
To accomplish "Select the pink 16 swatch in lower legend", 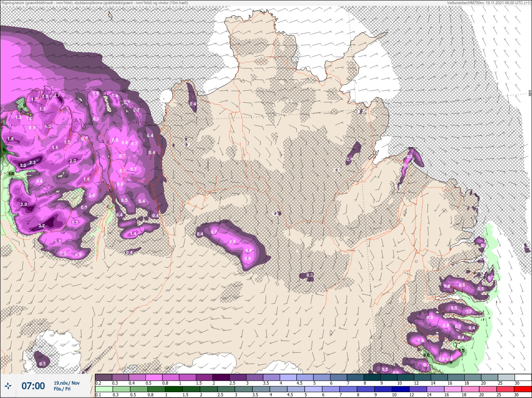I will [453, 389].
